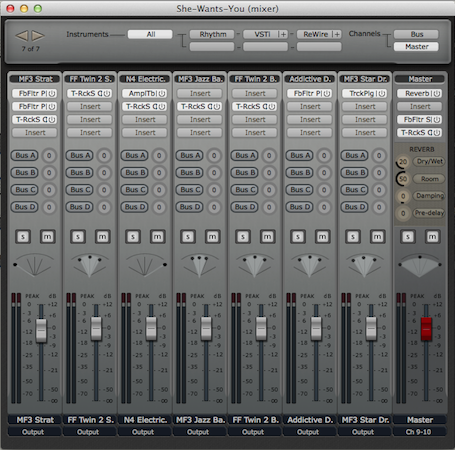
Task: Click the Addictive D. volume fader handle
Action: pos(316,329)
